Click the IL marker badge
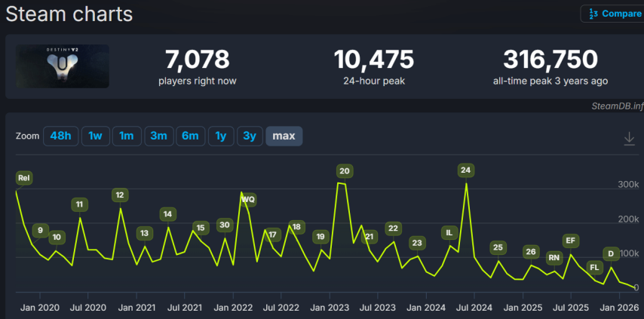Viewport: 644px width, 319px height. (449, 233)
